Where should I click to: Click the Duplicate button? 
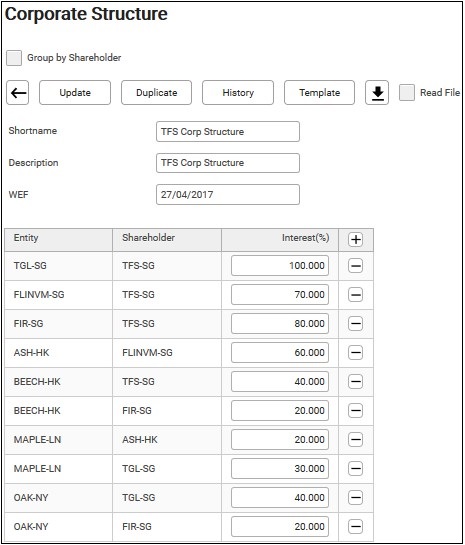click(156, 93)
